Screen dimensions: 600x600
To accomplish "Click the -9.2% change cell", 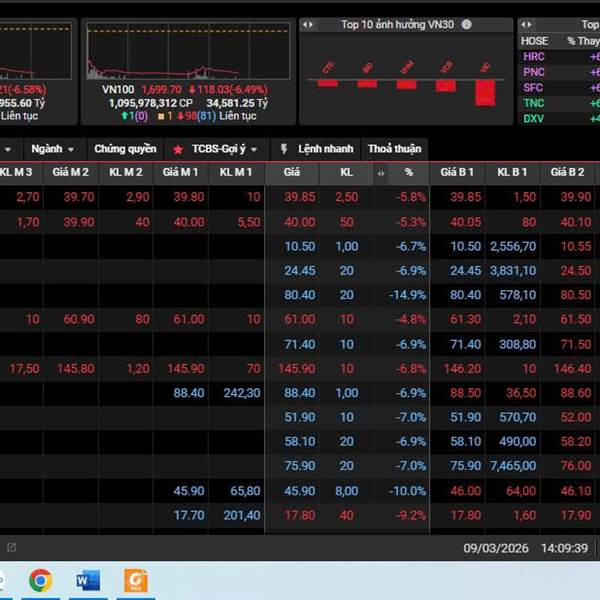I will click(411, 515).
